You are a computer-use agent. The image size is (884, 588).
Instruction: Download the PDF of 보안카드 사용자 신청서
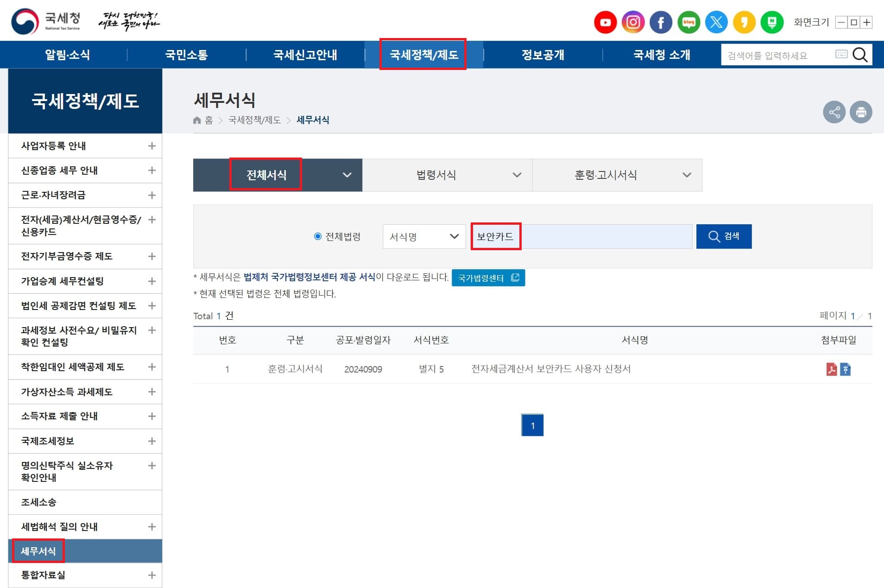(x=833, y=369)
